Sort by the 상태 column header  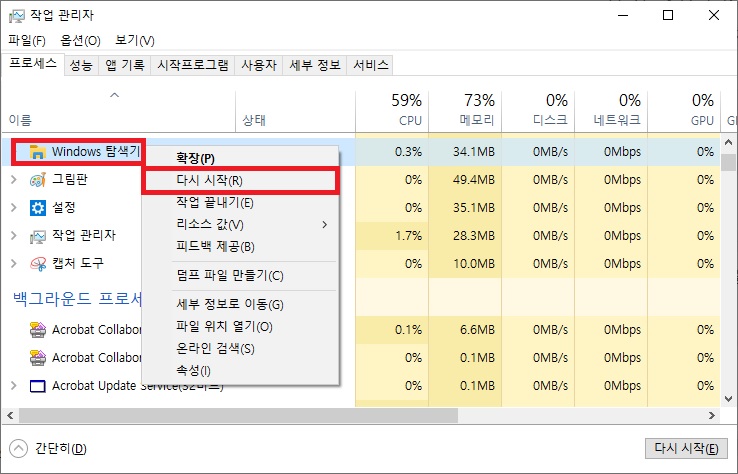[295, 112]
